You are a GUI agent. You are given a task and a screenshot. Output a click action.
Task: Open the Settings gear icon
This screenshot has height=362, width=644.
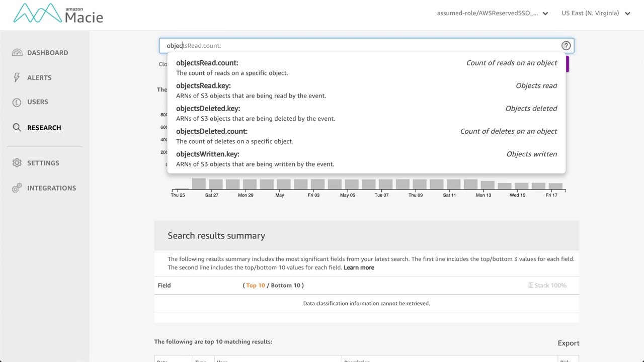tap(17, 163)
